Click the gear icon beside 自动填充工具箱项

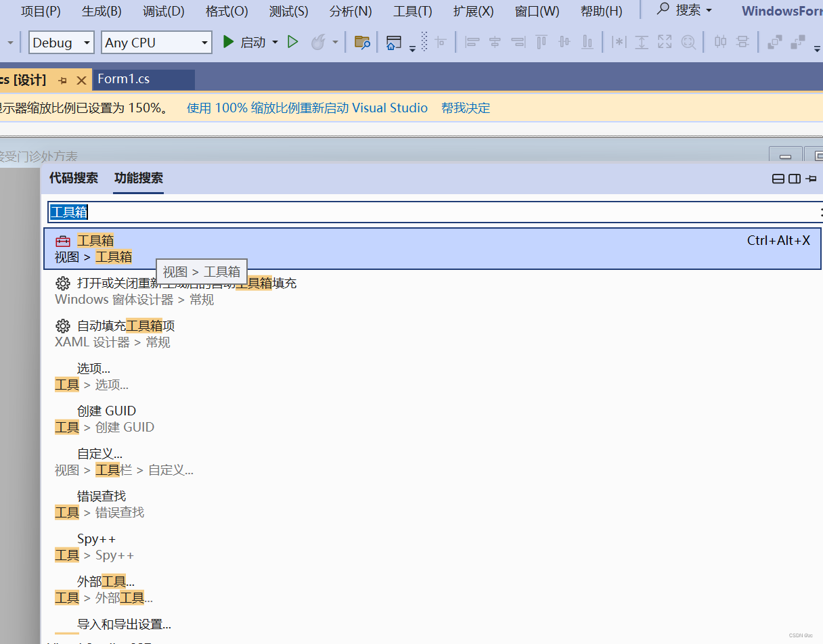[x=63, y=326]
